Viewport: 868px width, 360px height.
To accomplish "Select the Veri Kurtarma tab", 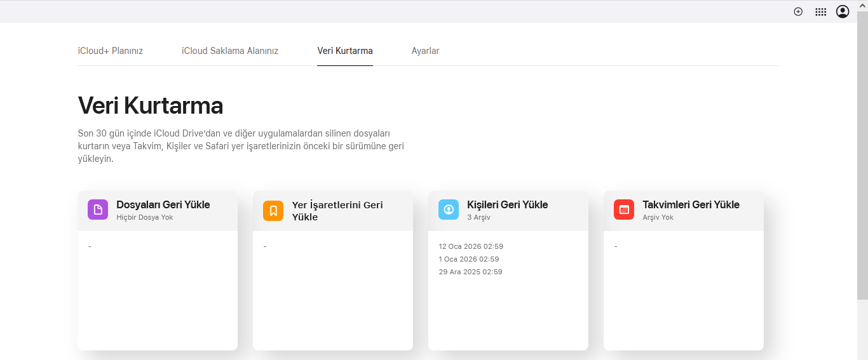I will (345, 51).
